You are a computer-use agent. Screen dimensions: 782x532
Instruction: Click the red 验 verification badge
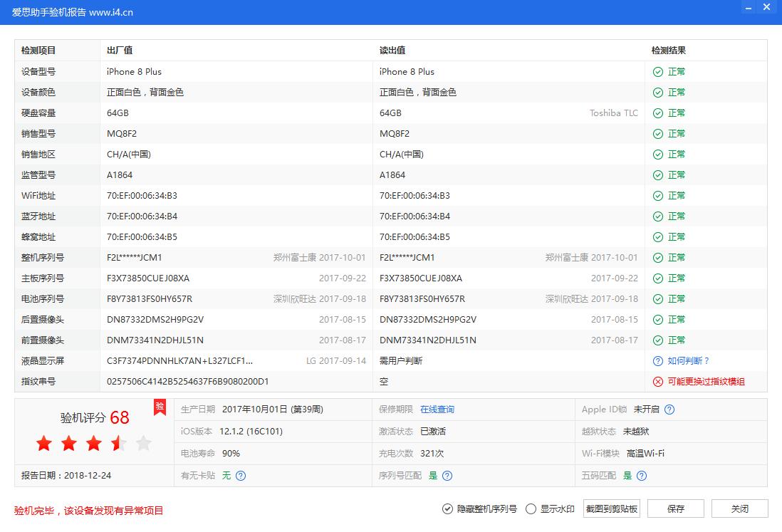coord(160,407)
